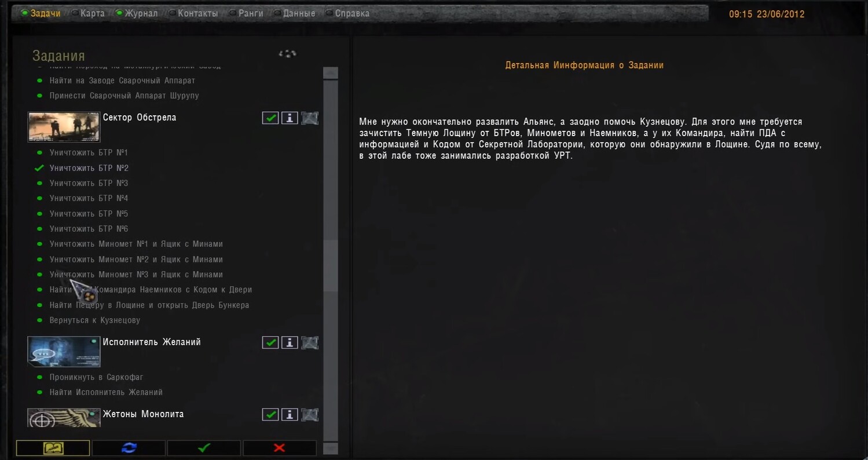
Task: Select the yellow active tasks book filter
Action: 53,448
